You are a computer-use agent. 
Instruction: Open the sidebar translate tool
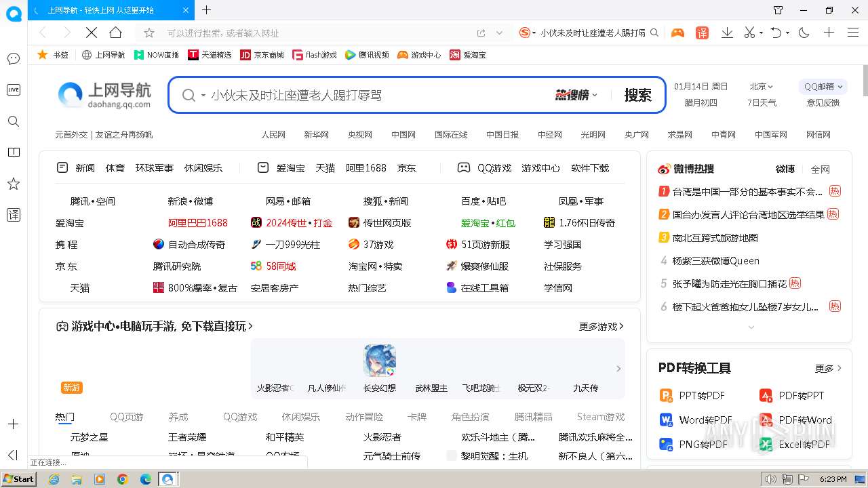[x=13, y=215]
